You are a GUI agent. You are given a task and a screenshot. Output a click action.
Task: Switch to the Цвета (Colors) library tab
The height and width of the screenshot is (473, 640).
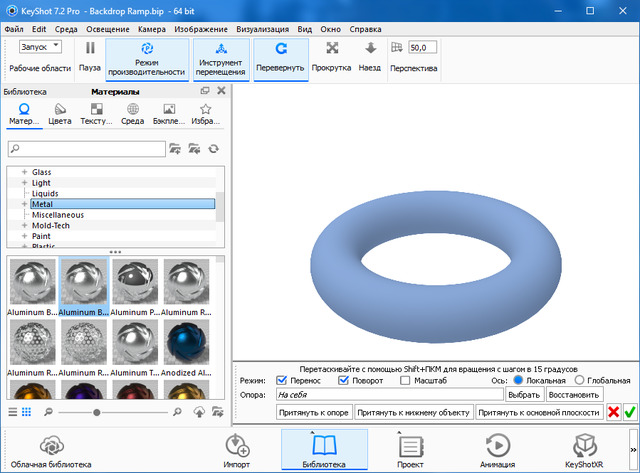pos(60,114)
